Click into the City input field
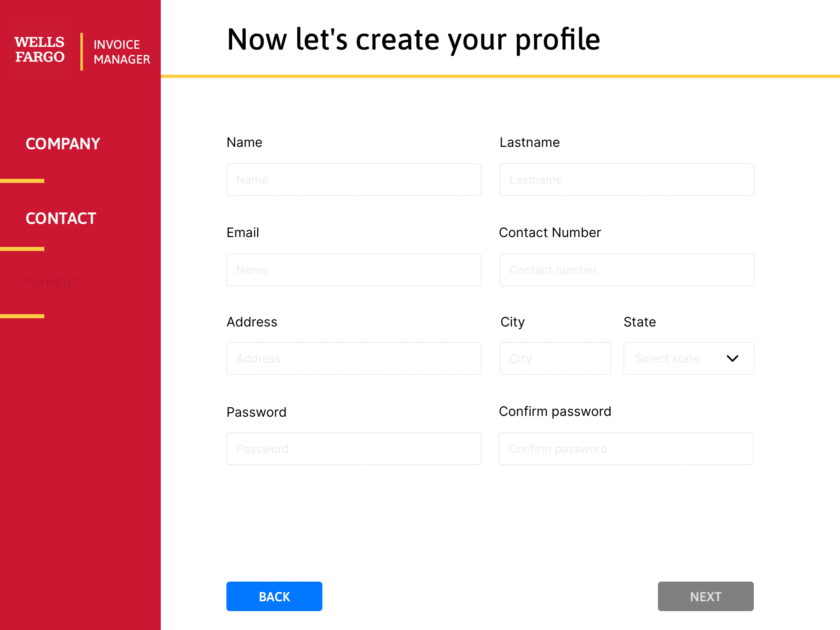 (555, 358)
